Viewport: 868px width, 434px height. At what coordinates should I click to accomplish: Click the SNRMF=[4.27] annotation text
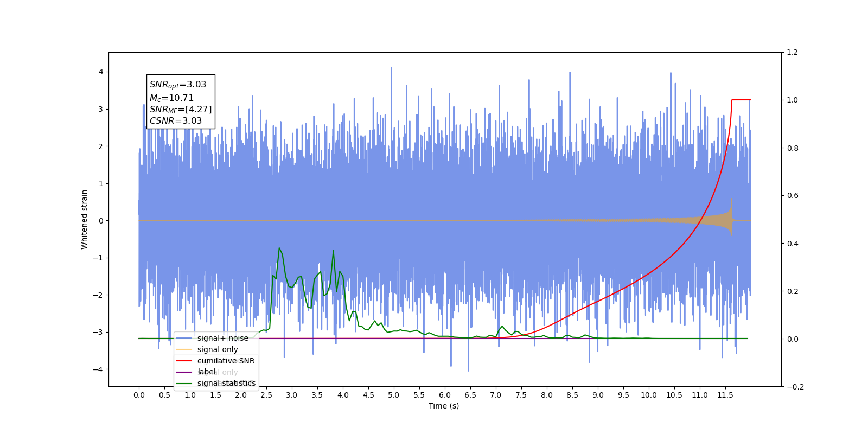coord(181,109)
